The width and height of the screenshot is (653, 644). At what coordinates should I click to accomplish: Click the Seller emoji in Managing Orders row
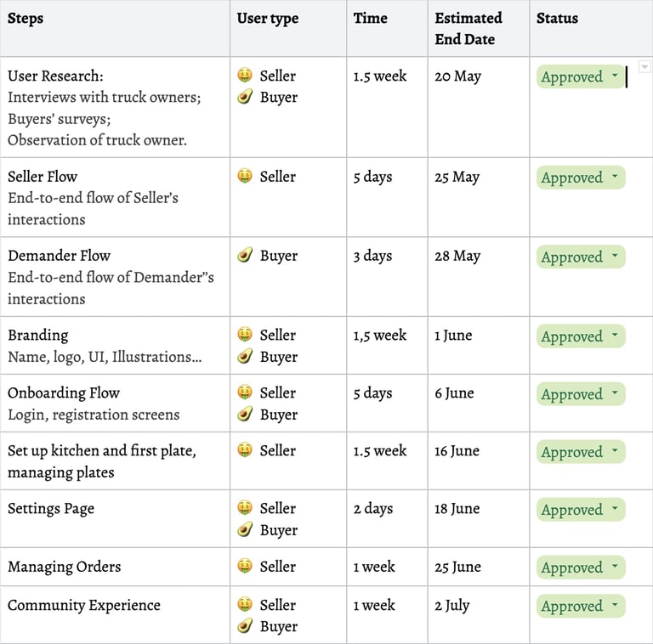pyautogui.click(x=245, y=566)
